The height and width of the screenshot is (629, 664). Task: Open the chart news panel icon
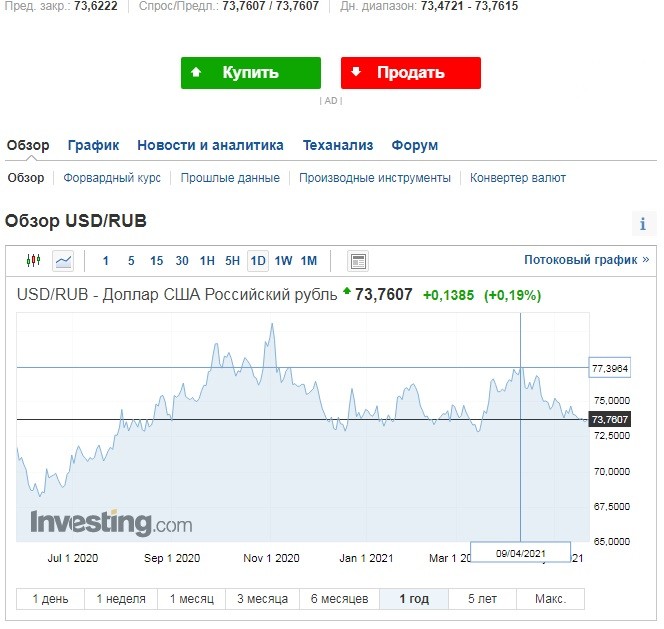pyautogui.click(x=358, y=261)
